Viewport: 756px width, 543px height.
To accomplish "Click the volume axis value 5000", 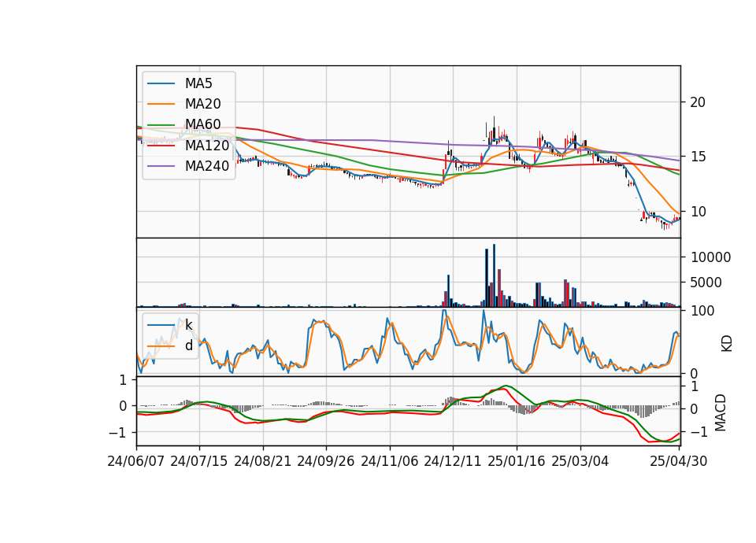I will (x=706, y=283).
